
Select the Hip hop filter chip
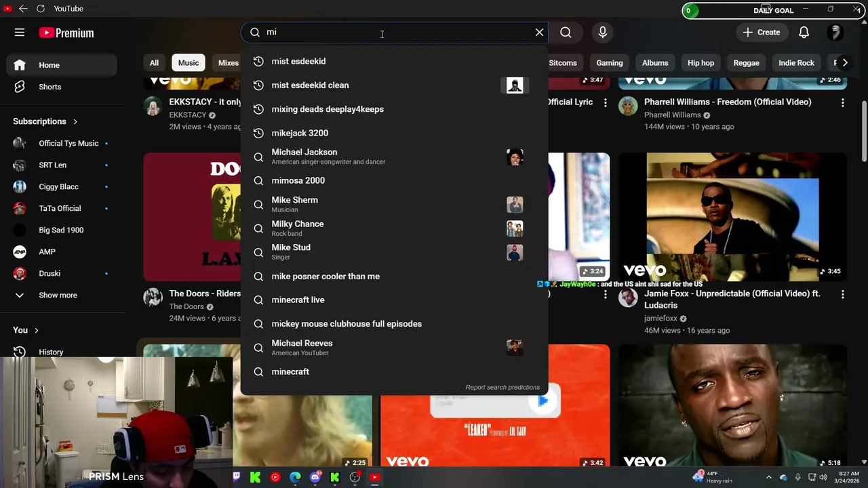[701, 63]
